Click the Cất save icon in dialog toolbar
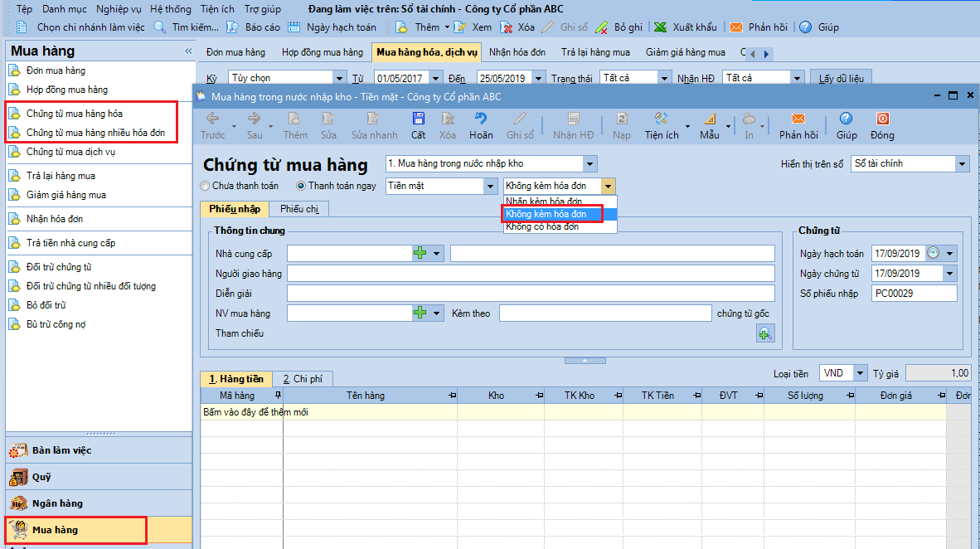 418,119
